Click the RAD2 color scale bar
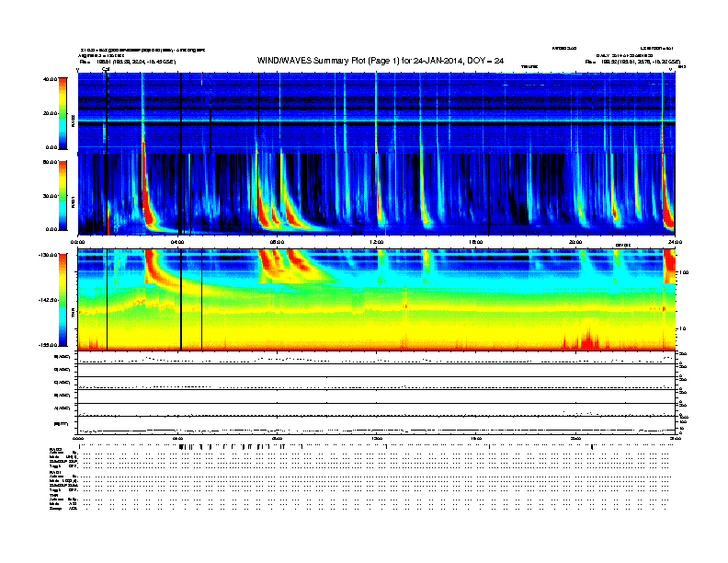This screenshot has height=563, width=728. pos(63,113)
